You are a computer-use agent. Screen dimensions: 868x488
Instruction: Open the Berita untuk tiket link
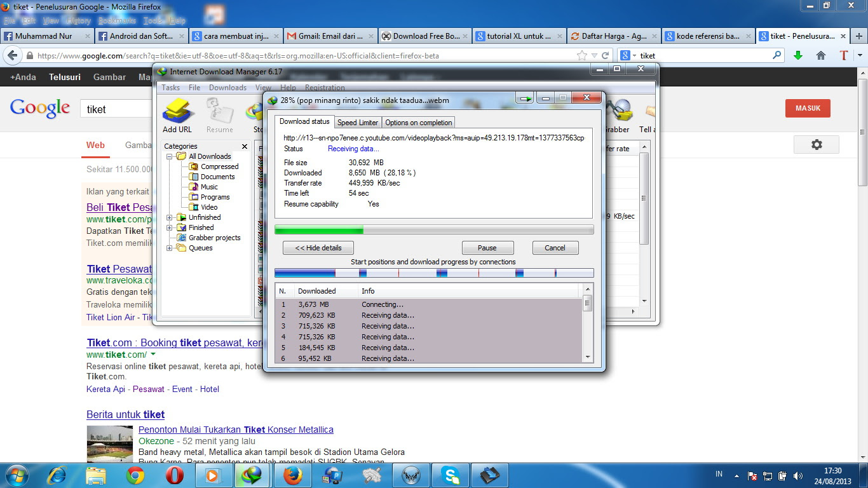[x=125, y=414]
